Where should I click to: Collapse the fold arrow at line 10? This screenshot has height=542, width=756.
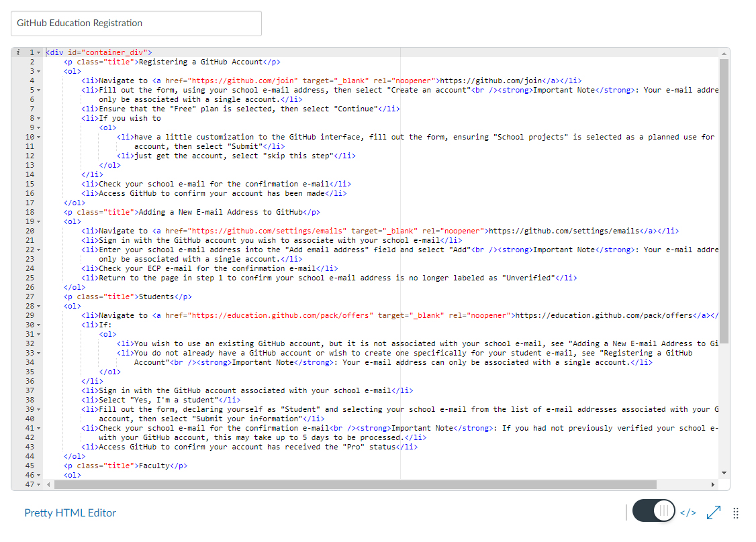38,138
